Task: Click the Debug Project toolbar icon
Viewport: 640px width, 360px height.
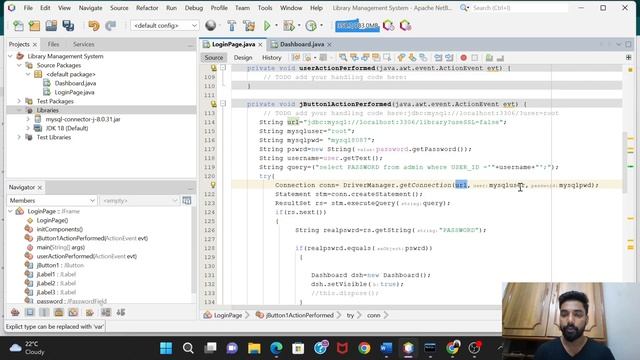Action: point(289,26)
